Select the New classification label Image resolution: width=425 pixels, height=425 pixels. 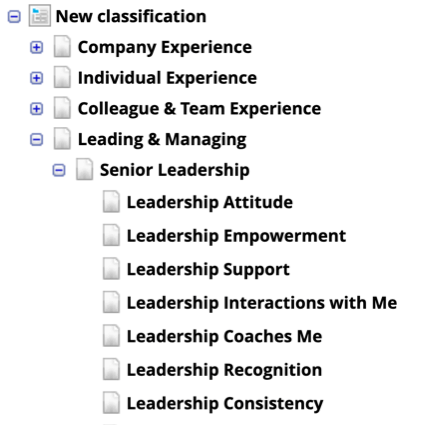[x=131, y=16]
